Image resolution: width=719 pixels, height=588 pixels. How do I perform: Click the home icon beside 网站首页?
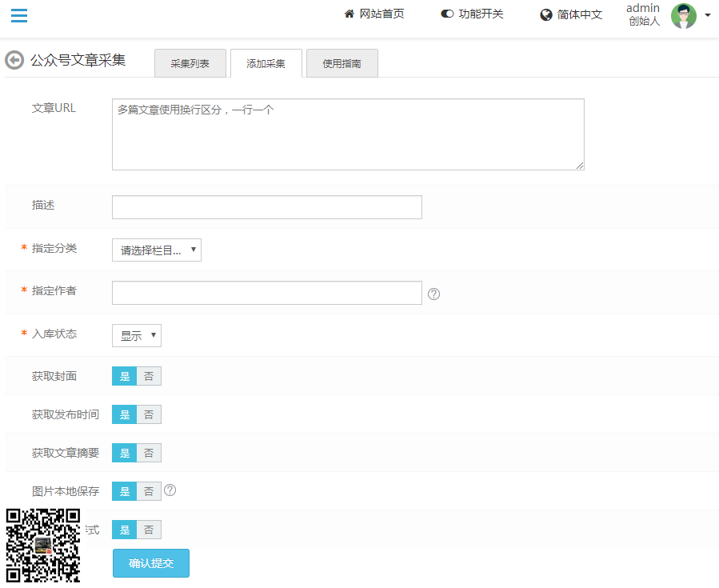(x=348, y=14)
